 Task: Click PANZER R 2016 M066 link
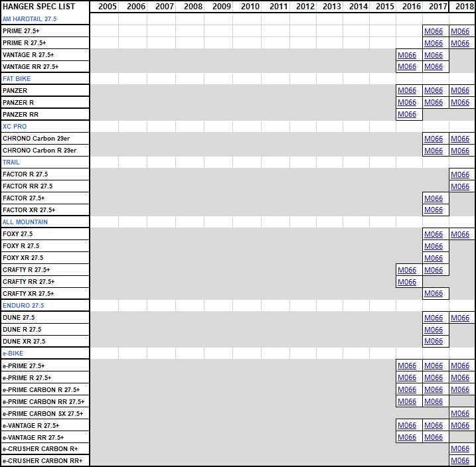coord(407,102)
